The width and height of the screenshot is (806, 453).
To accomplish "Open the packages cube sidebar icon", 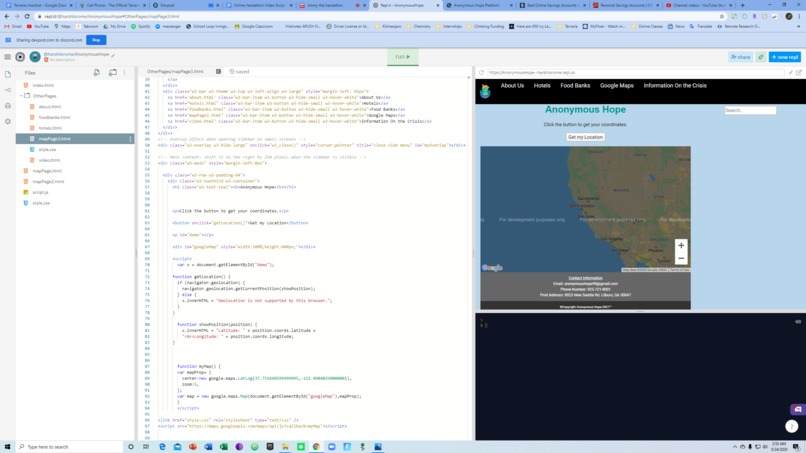I will pyautogui.click(x=8, y=105).
